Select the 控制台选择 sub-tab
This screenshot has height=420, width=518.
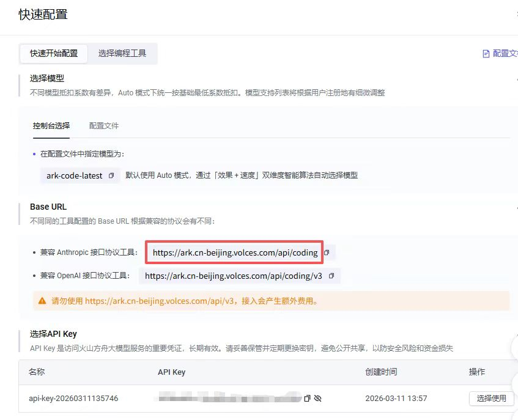point(51,126)
